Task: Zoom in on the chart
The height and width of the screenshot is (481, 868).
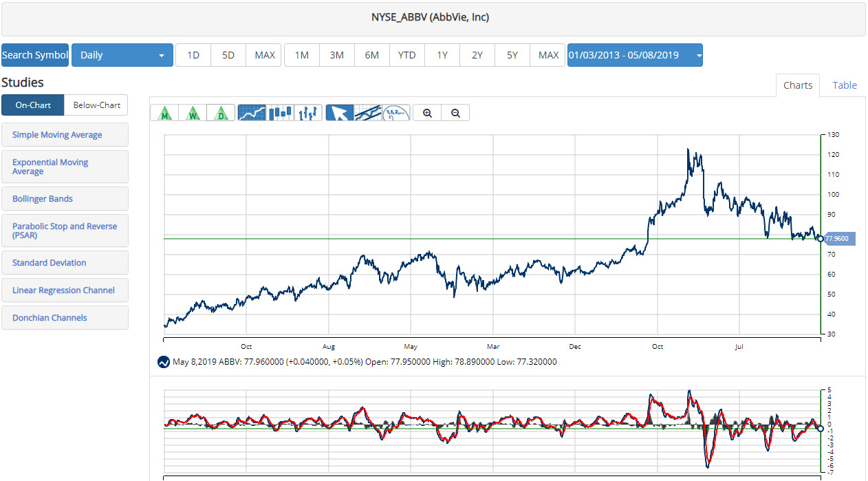Action: pos(428,113)
